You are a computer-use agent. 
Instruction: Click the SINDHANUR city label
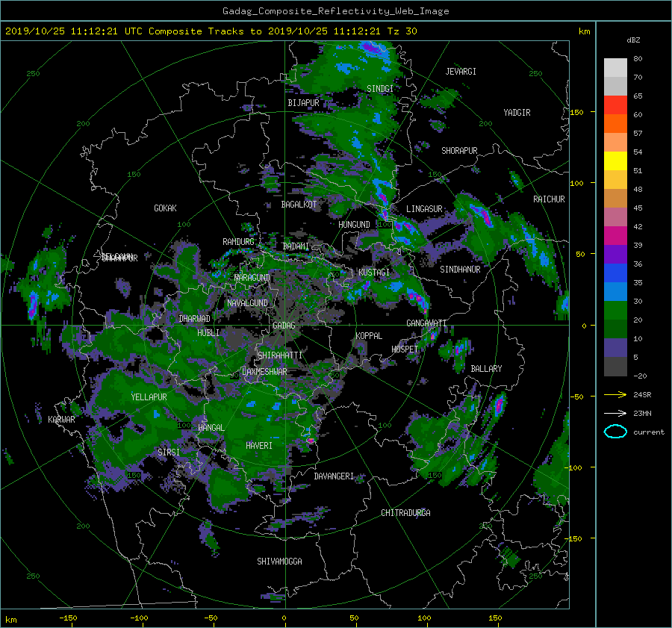point(460,270)
